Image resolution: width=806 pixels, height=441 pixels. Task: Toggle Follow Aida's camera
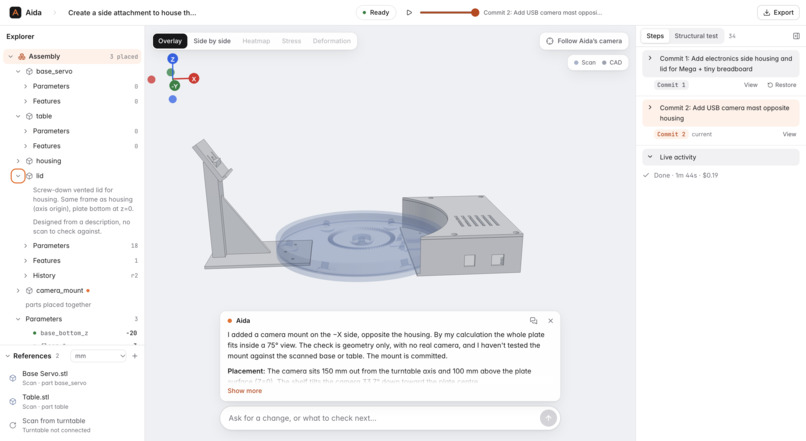click(x=584, y=41)
